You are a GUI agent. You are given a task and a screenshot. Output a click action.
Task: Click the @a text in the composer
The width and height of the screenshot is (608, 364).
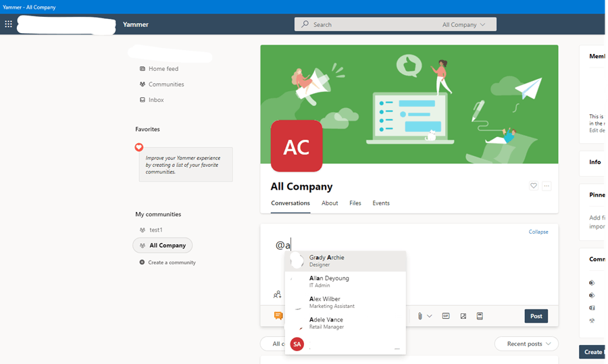click(x=282, y=245)
